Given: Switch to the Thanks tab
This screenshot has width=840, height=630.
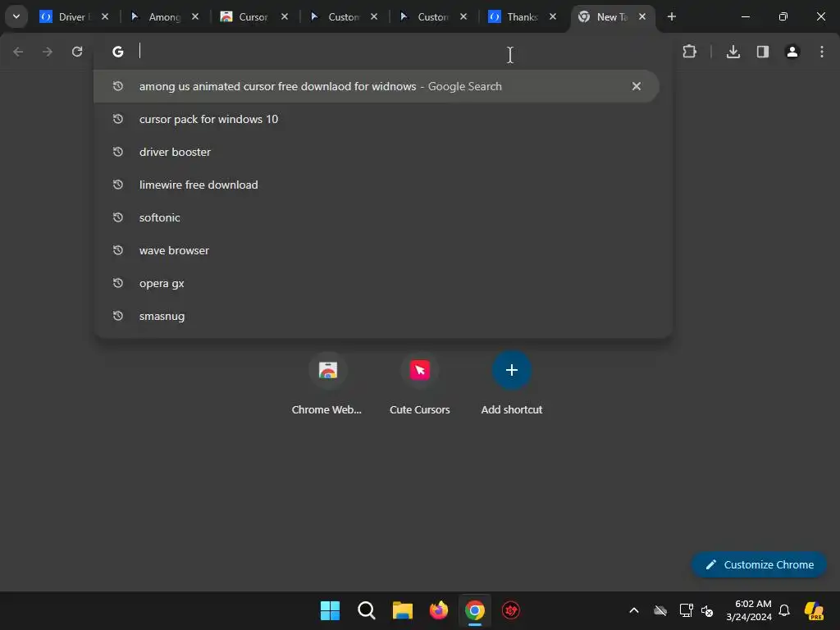Looking at the screenshot, I should click(x=522, y=16).
